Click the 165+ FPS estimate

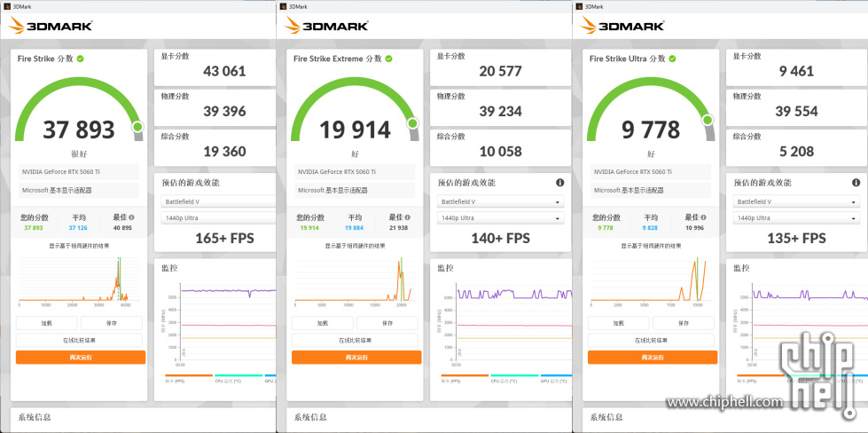pos(224,239)
